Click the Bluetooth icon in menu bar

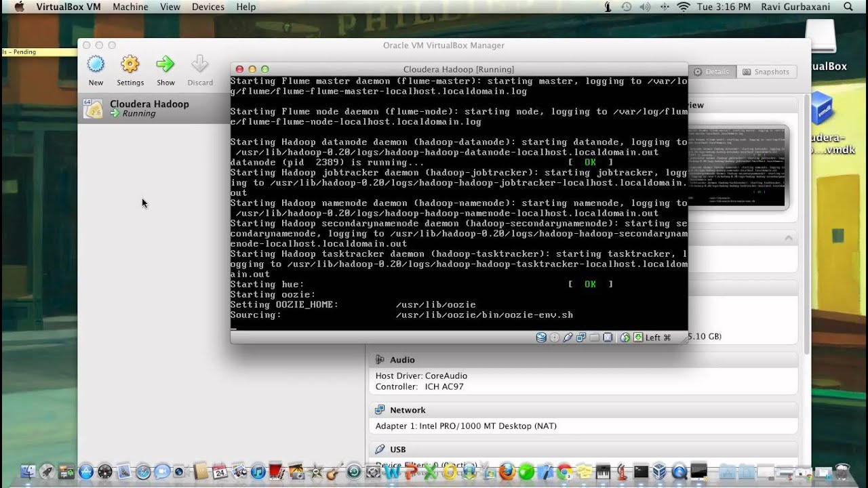pyautogui.click(x=665, y=7)
